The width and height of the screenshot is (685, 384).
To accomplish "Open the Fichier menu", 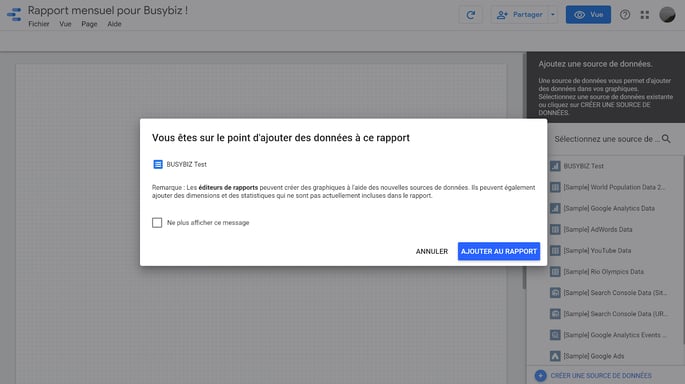I will coord(39,24).
